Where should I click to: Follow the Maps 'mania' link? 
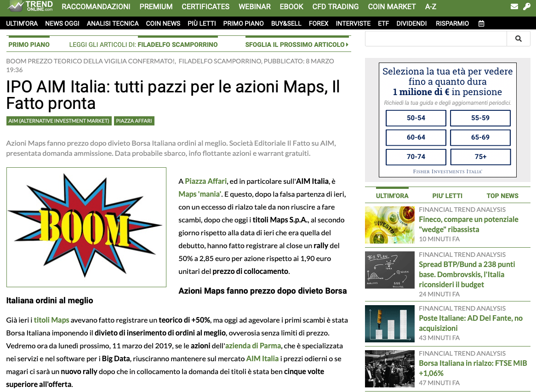(200, 194)
